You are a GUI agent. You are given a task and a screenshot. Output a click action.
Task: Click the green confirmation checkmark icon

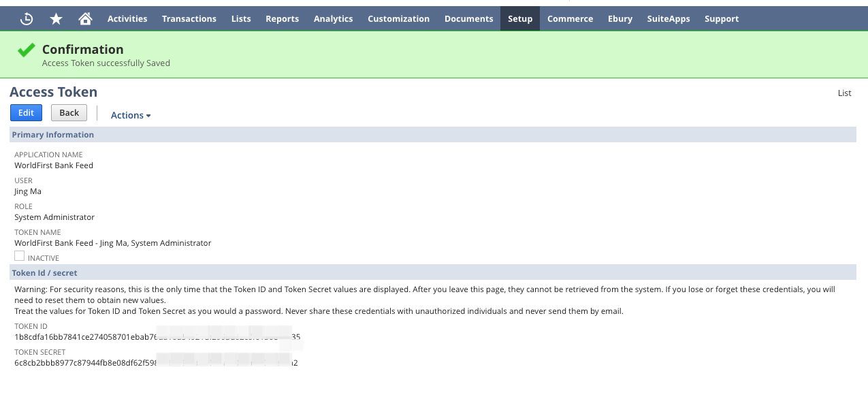tap(26, 50)
